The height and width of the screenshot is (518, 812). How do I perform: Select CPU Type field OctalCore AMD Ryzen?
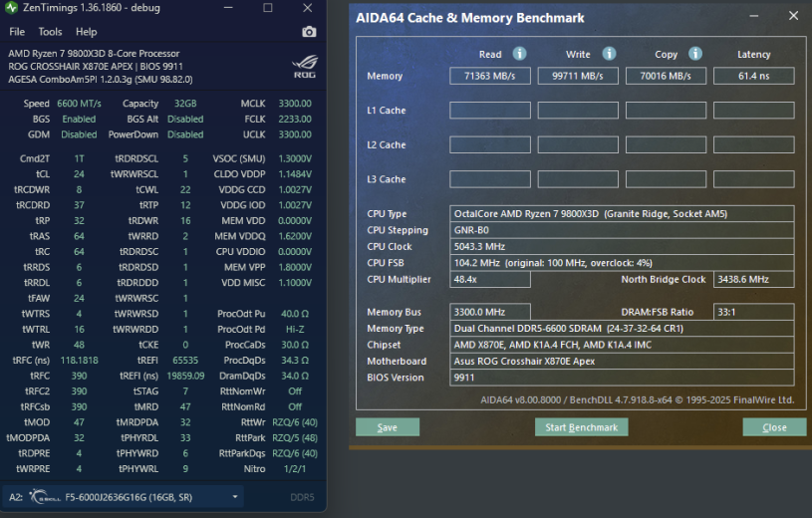pos(622,213)
